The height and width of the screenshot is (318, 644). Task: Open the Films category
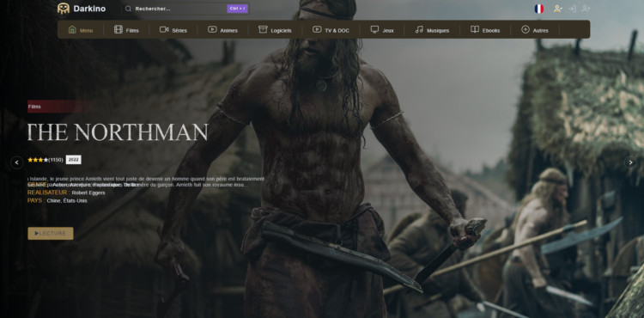tap(126, 30)
